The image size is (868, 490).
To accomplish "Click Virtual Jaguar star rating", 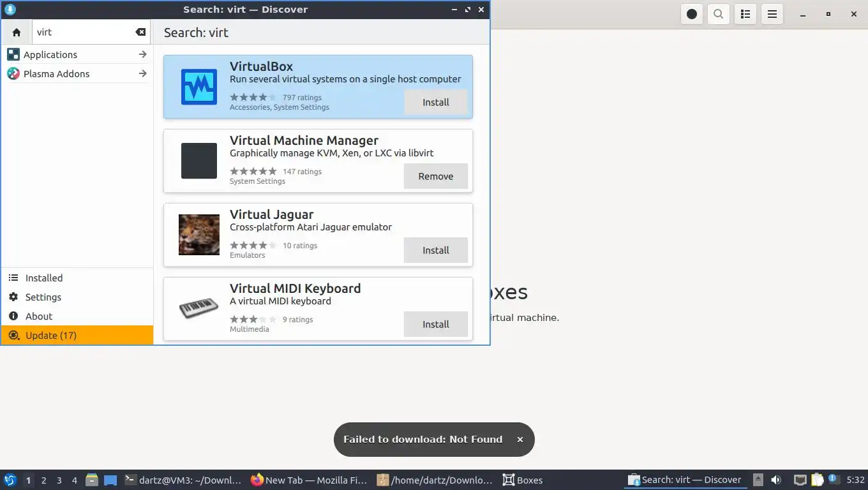I will pos(253,246).
